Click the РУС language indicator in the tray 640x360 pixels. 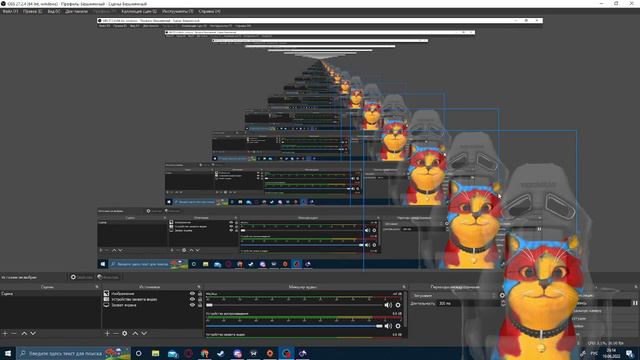click(594, 353)
